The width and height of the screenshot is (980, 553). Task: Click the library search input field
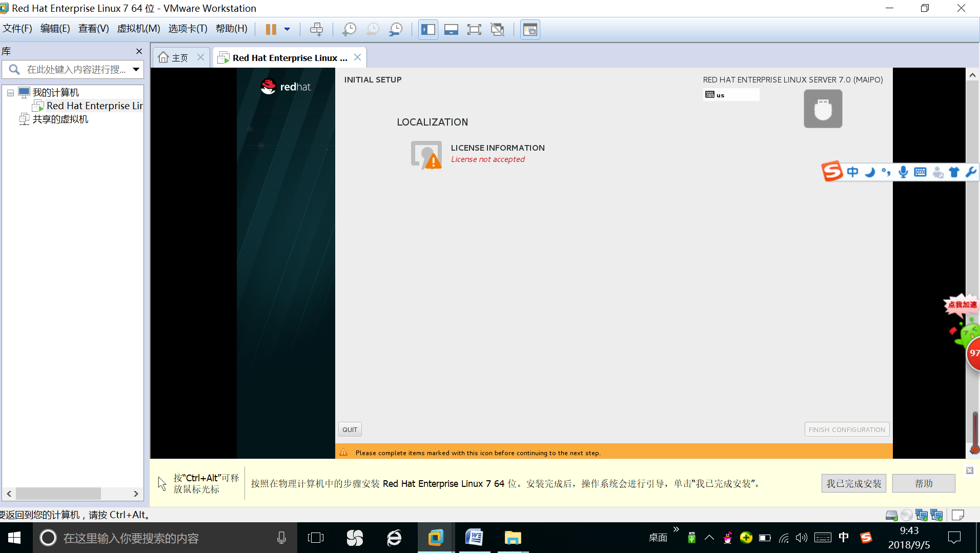(76, 69)
